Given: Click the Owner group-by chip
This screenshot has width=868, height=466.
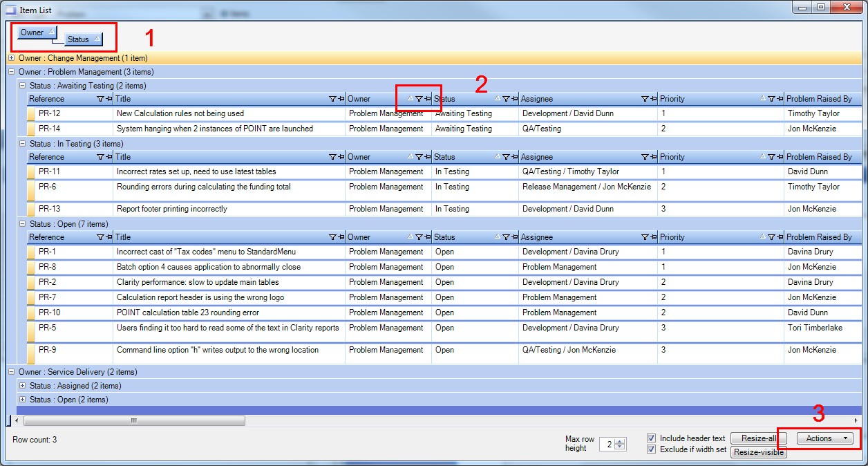Looking at the screenshot, I should [37, 32].
